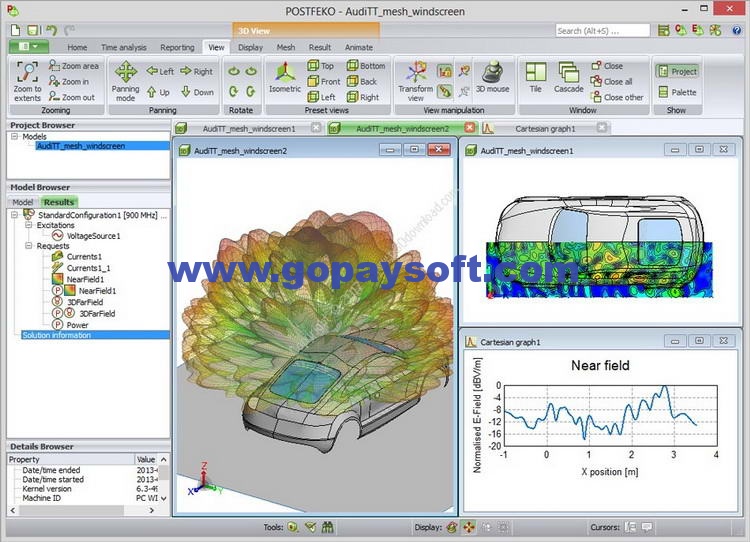This screenshot has width=750, height=542.
Task: Open the Animate ribbon tab
Action: click(x=358, y=47)
